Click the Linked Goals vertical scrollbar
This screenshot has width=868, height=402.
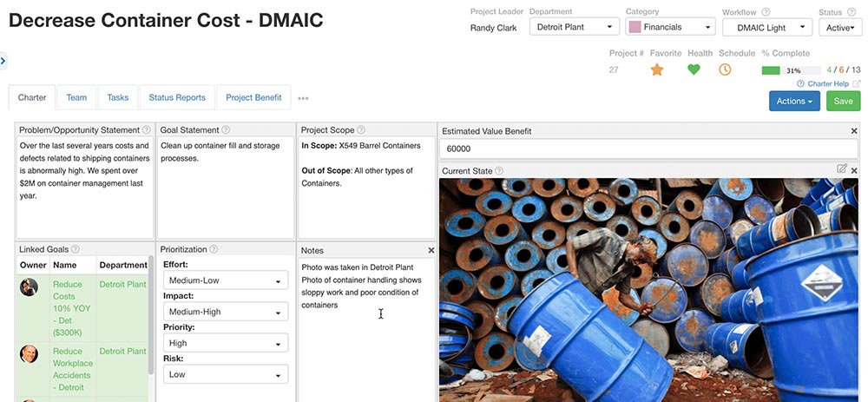150,316
